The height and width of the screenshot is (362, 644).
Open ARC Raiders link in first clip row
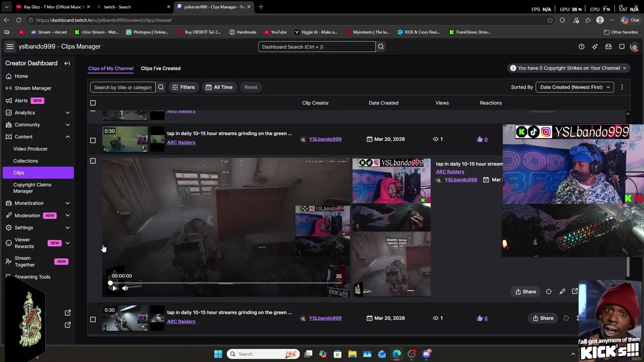click(x=181, y=142)
